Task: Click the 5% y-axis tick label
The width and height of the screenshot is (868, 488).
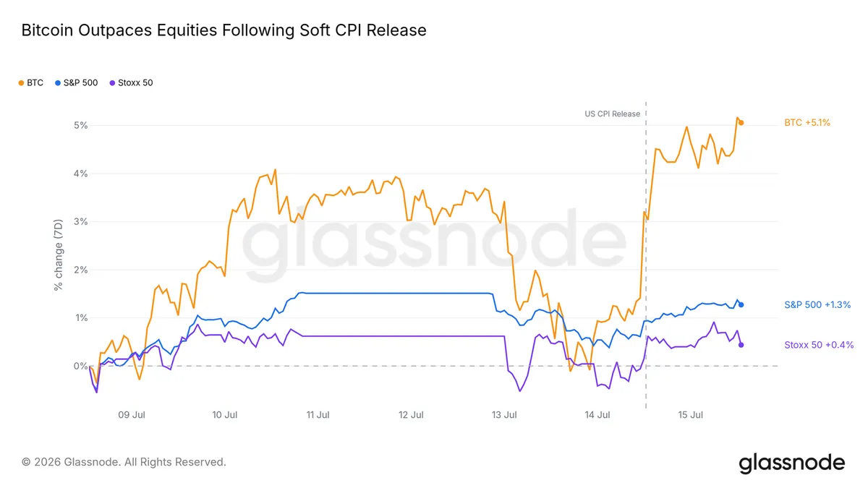Action: 80,125
